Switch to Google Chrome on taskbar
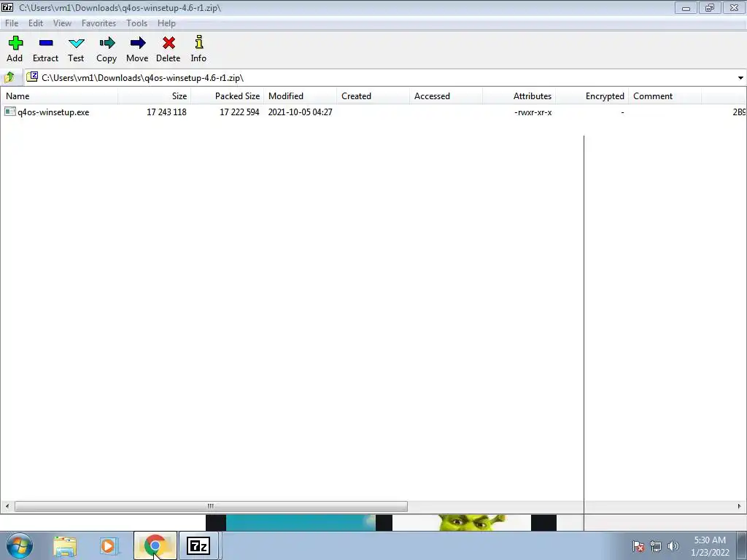This screenshot has width=747, height=560. click(155, 545)
